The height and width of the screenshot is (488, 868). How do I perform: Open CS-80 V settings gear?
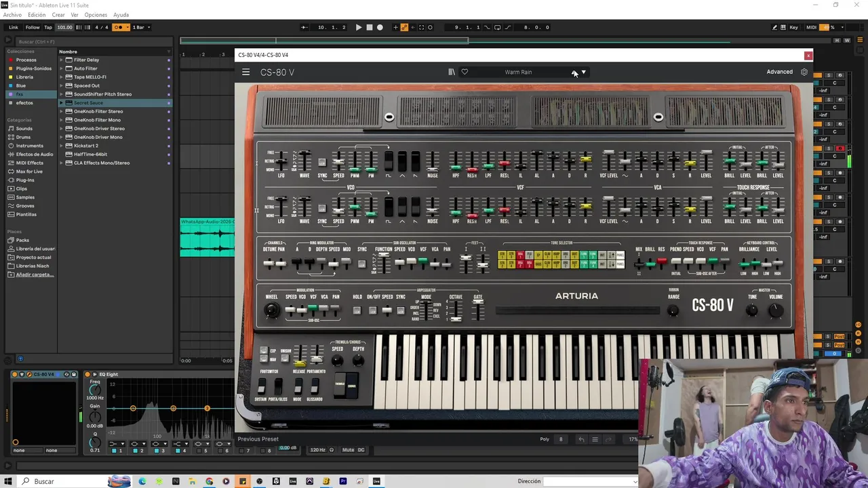tap(804, 72)
